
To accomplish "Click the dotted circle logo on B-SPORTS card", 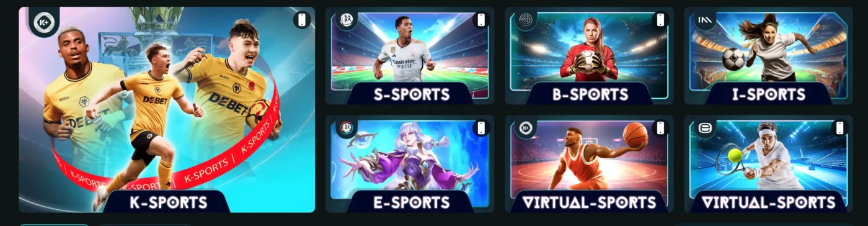I will pyautogui.click(x=525, y=20).
